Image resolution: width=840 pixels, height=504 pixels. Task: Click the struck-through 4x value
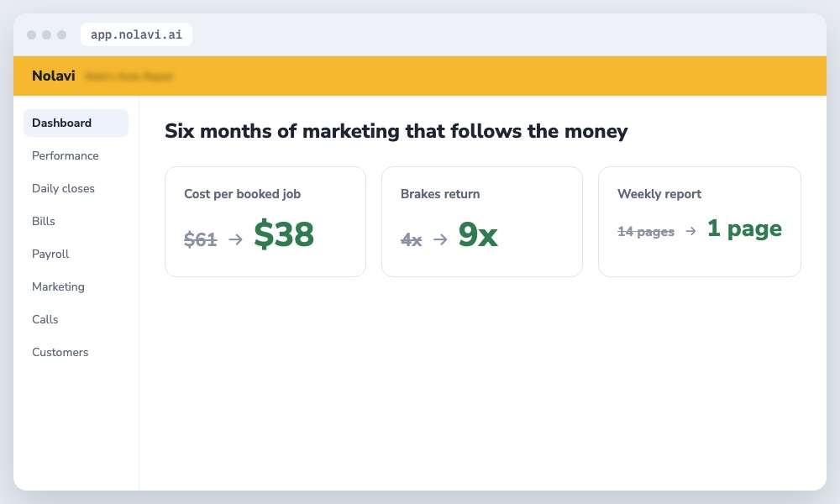point(411,239)
